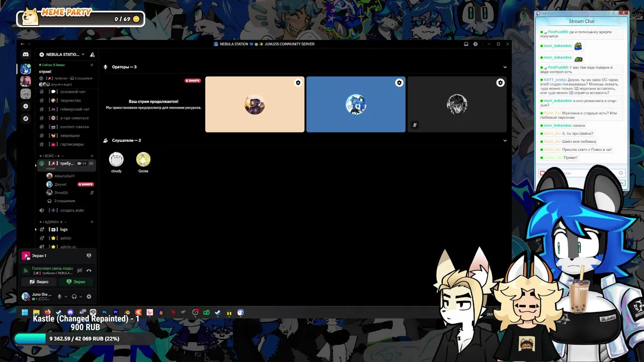The width and height of the screenshot is (644, 362).
Task: Open emoji picker in Stream Chat input
Action: 621,173
